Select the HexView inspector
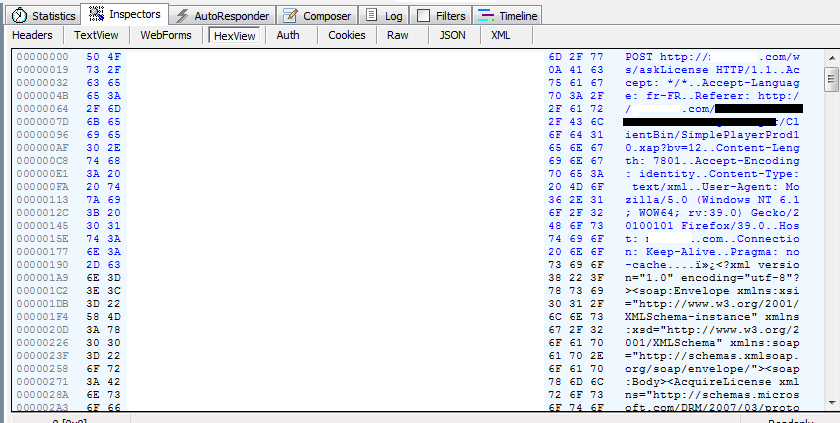 [x=235, y=35]
